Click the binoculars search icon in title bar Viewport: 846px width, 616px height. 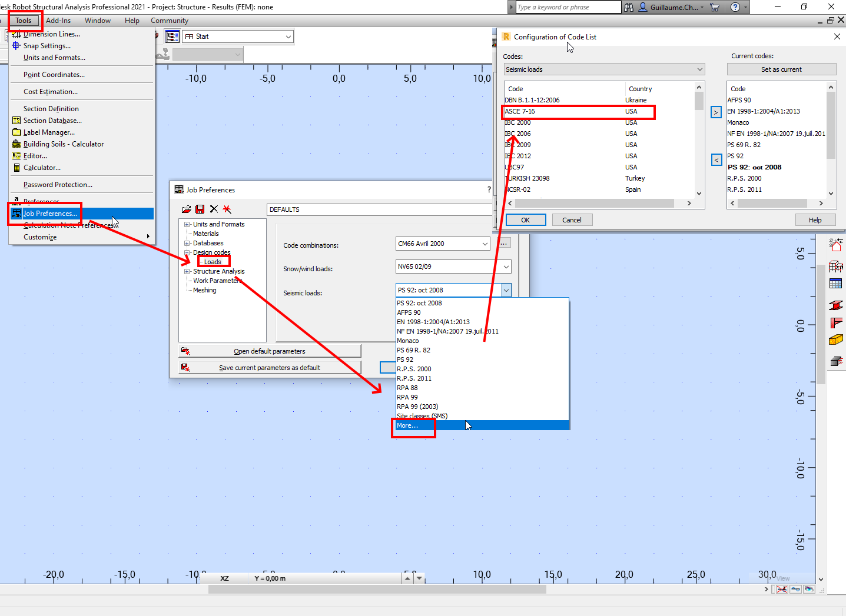(629, 7)
